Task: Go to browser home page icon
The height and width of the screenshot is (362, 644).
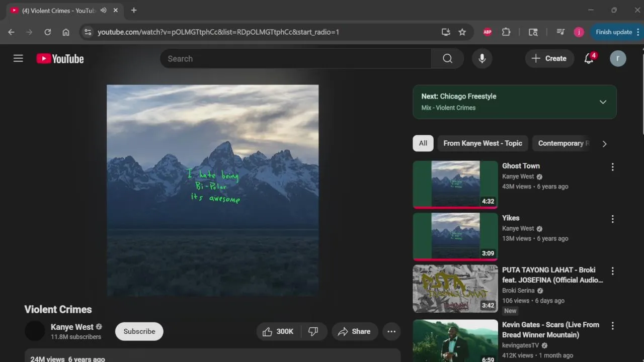Action: click(x=65, y=32)
